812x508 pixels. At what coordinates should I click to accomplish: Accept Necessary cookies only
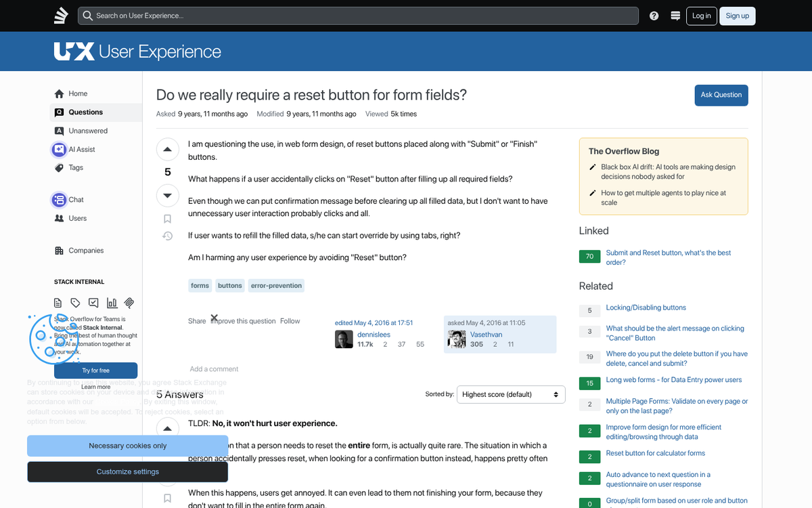(127, 446)
